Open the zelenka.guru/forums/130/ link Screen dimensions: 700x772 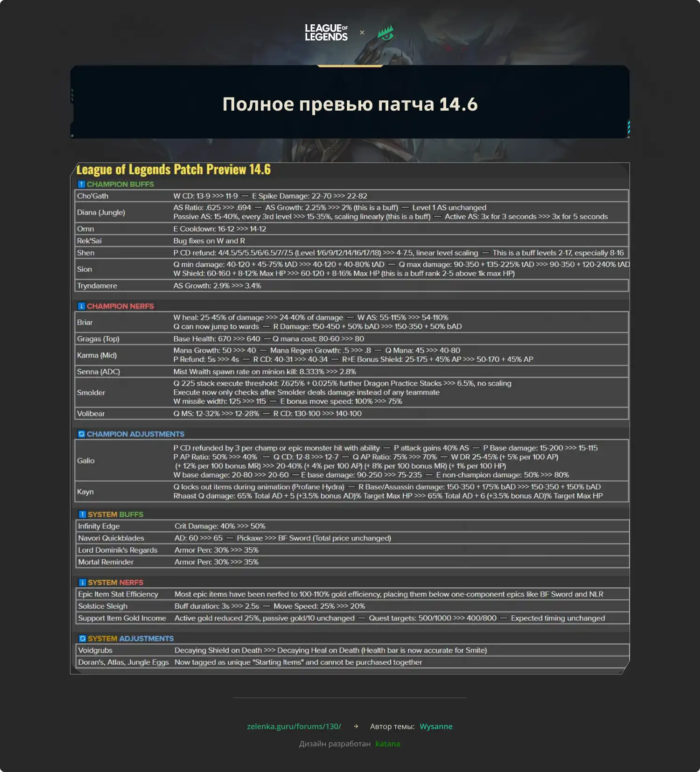[294, 726]
